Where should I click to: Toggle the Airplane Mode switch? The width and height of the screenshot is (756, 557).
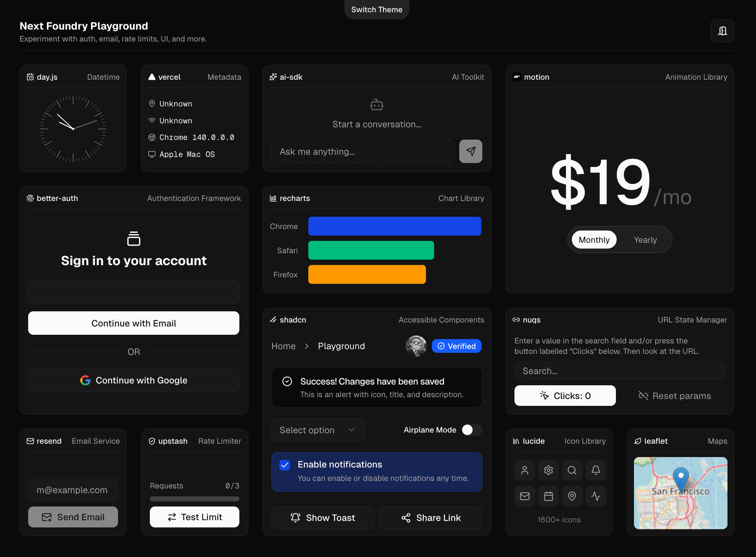pyautogui.click(x=472, y=430)
